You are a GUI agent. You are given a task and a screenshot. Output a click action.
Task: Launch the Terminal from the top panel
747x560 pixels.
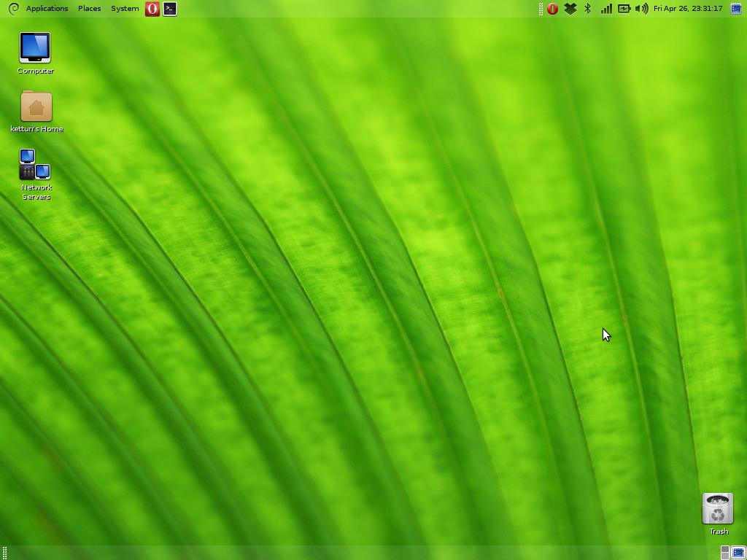click(170, 9)
